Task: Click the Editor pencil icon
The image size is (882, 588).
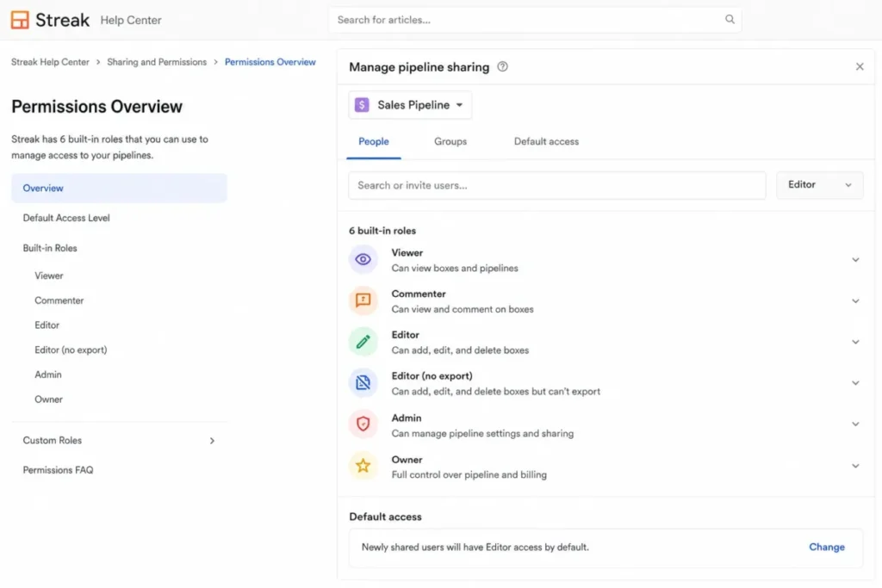Action: point(363,341)
